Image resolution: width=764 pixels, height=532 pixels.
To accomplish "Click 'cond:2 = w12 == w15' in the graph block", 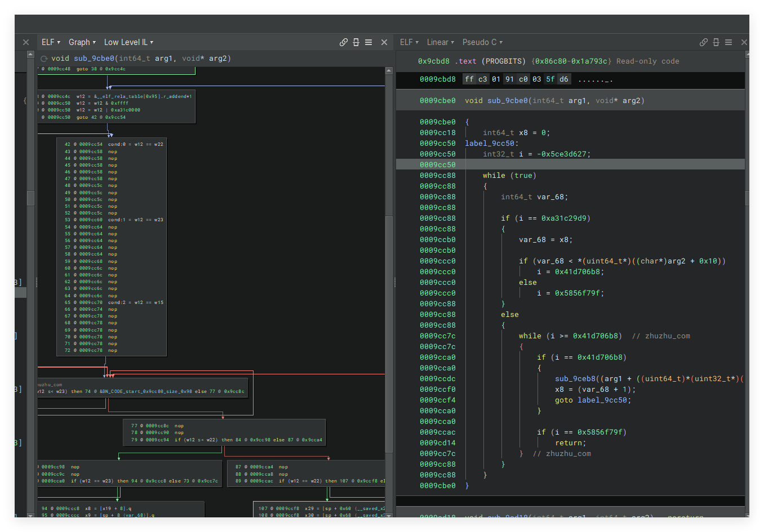I will click(136, 303).
